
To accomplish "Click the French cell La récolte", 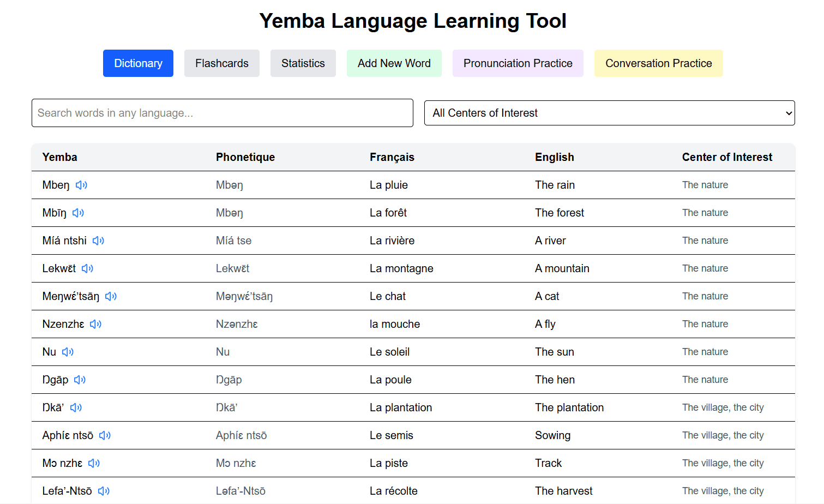I will [394, 491].
